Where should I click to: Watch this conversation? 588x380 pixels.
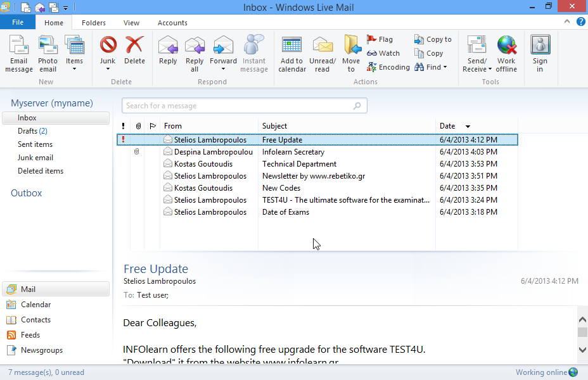click(x=383, y=53)
